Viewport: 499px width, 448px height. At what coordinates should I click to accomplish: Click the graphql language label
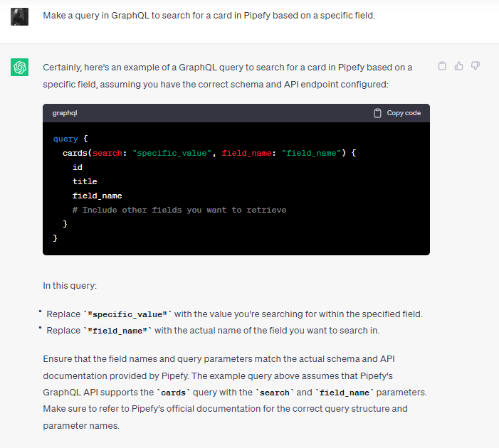65,113
